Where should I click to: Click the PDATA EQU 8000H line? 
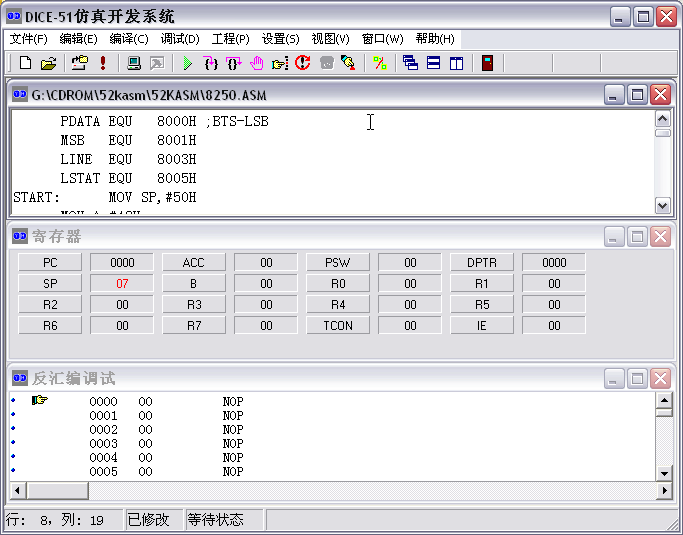128,121
